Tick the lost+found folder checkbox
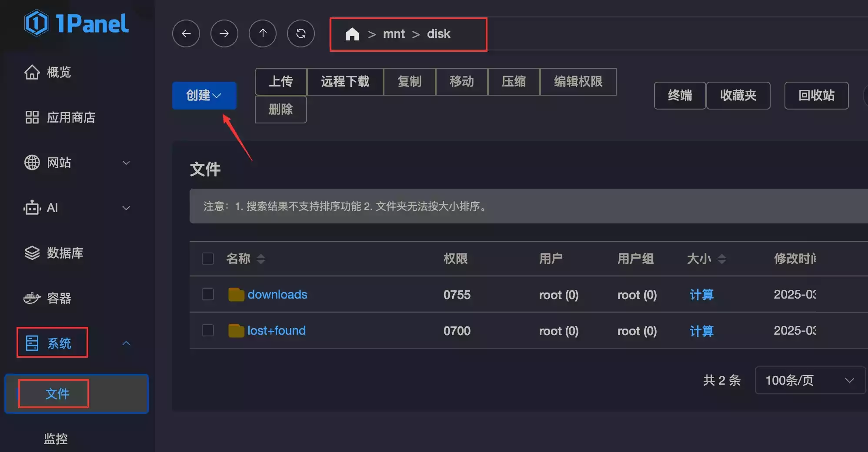Viewport: 868px width, 452px height. coord(208,330)
